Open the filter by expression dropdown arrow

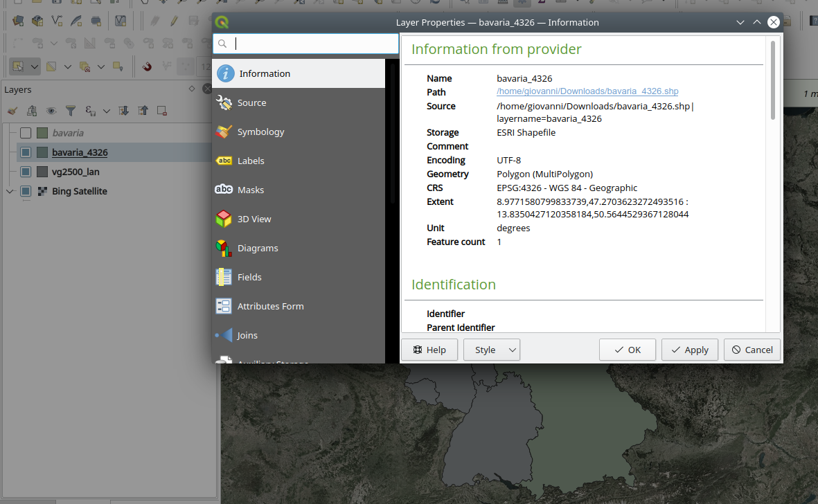pos(107,111)
